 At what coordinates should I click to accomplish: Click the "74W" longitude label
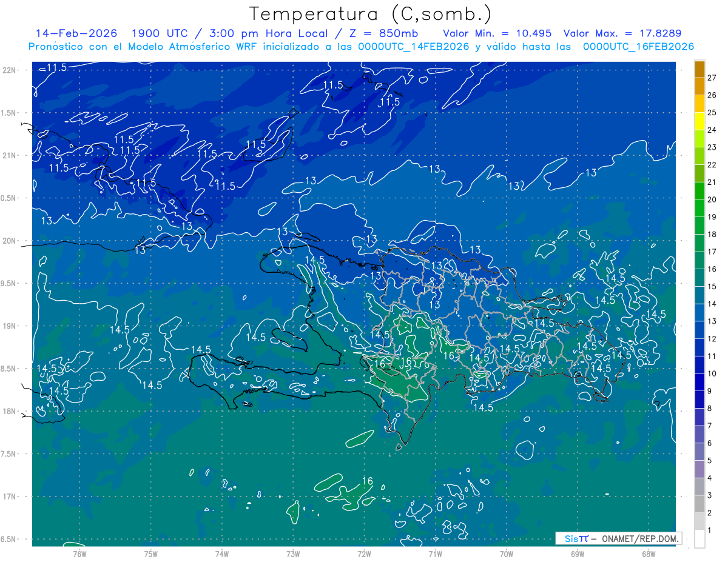(x=221, y=554)
